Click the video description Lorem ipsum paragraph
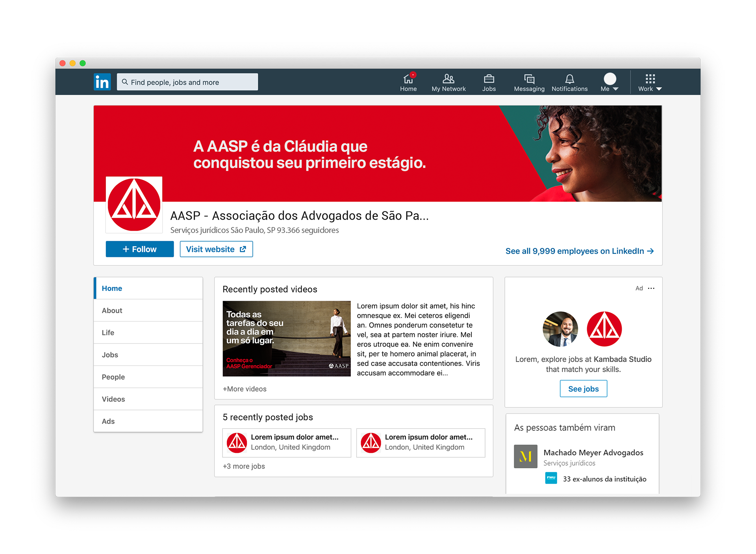 click(419, 339)
